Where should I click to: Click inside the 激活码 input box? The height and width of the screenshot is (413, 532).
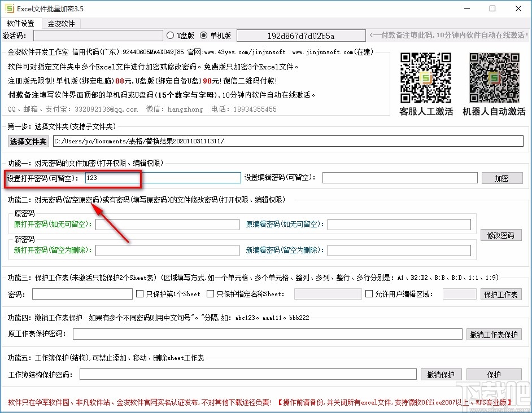pyautogui.click(x=98, y=35)
